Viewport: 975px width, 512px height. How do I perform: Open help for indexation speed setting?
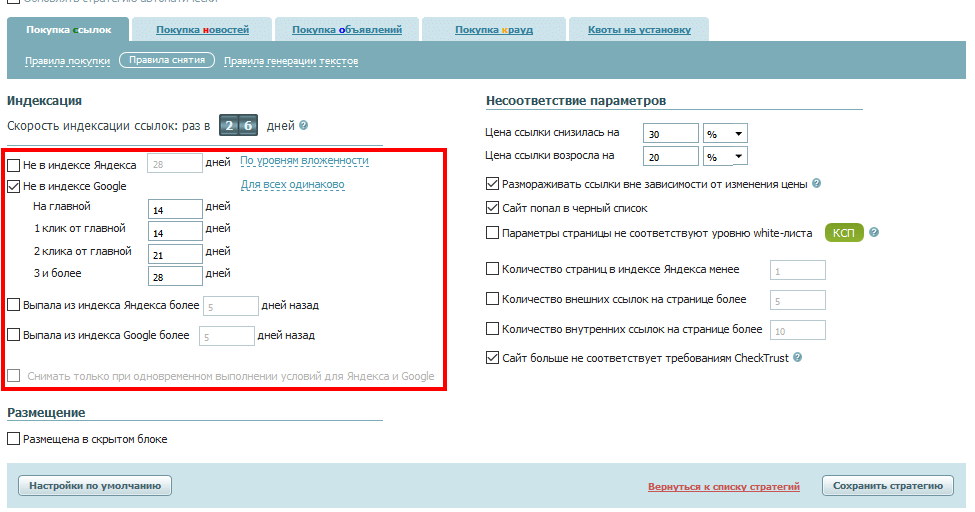[x=303, y=125]
